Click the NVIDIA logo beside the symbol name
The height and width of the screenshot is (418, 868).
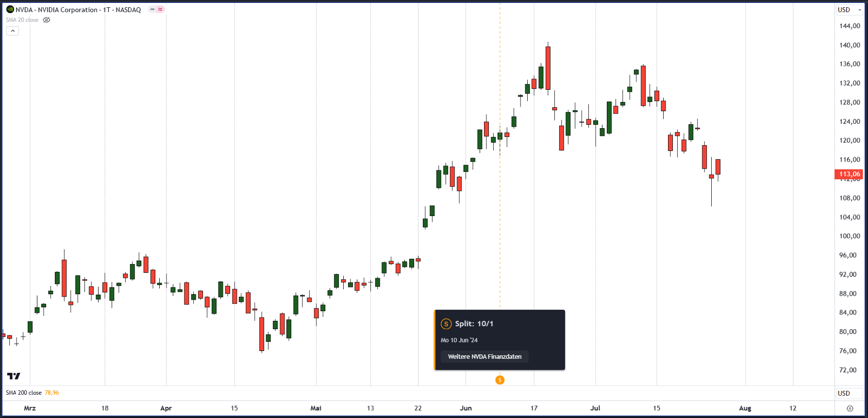tap(10, 9)
